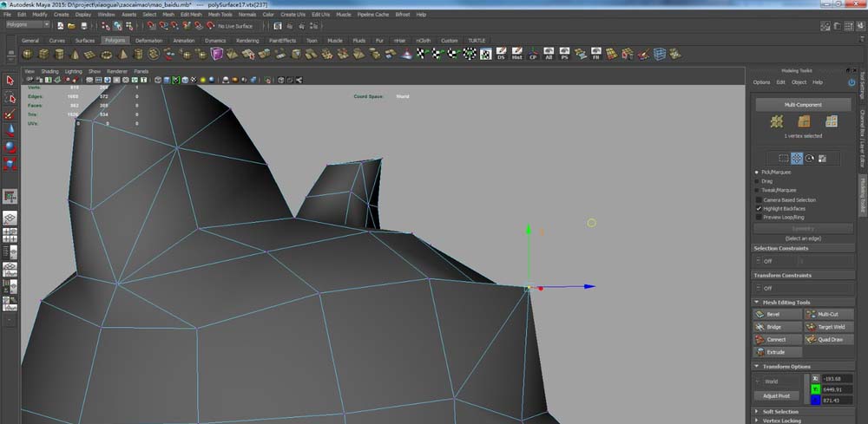Activate the Multi-Cut tool

[x=829, y=314]
